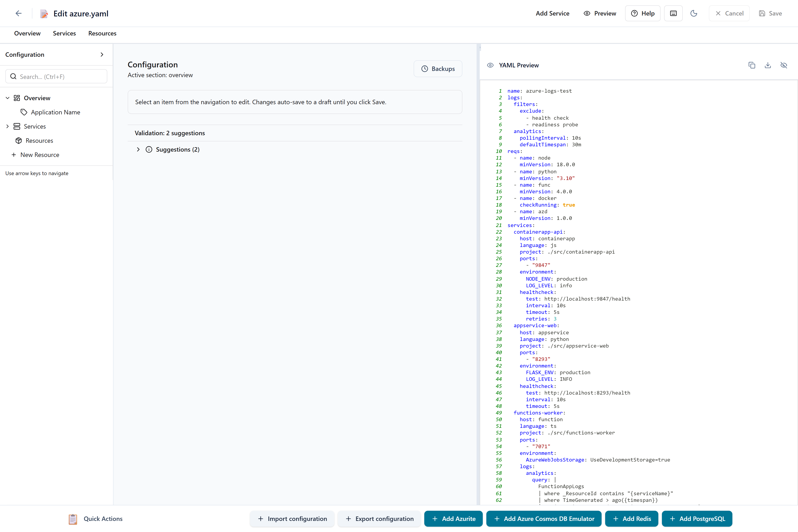This screenshot has height=532, width=798.
Task: Click the back arrow next to Edit azure.yaml
Action: pos(19,13)
